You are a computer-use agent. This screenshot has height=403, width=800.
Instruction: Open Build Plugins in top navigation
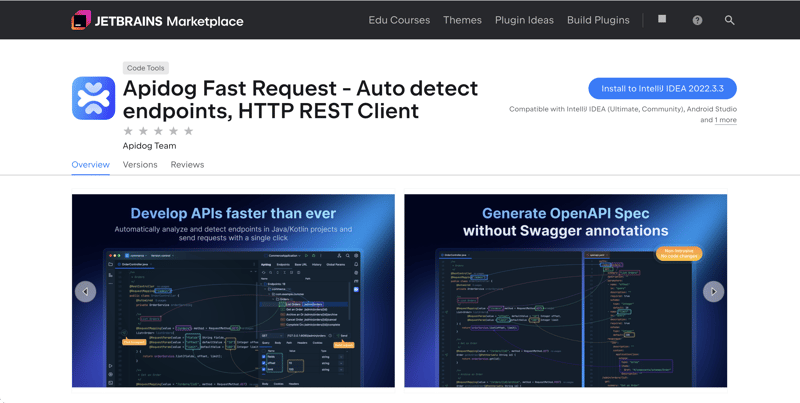point(598,20)
